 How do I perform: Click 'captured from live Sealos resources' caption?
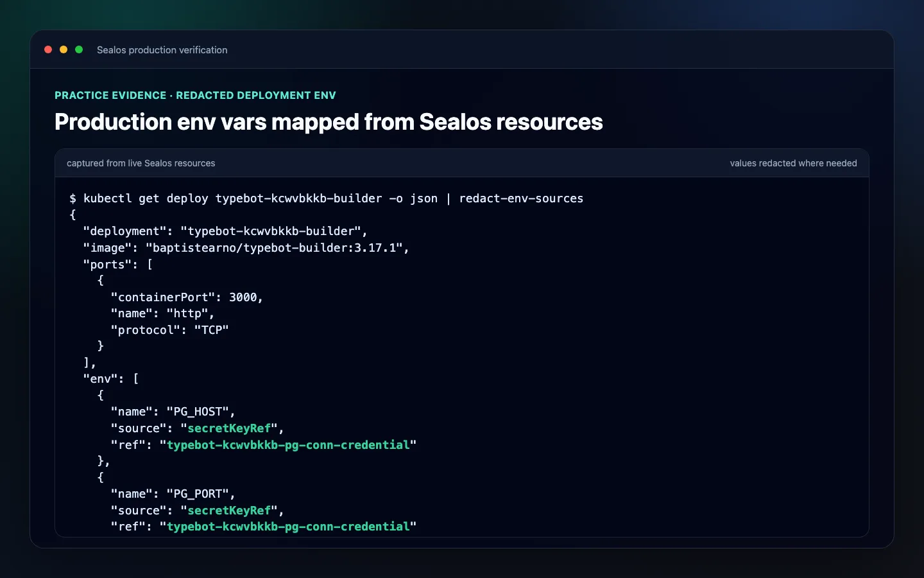click(141, 163)
